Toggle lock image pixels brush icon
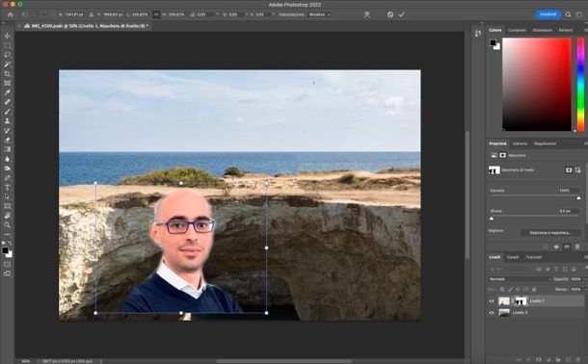 click(510, 290)
